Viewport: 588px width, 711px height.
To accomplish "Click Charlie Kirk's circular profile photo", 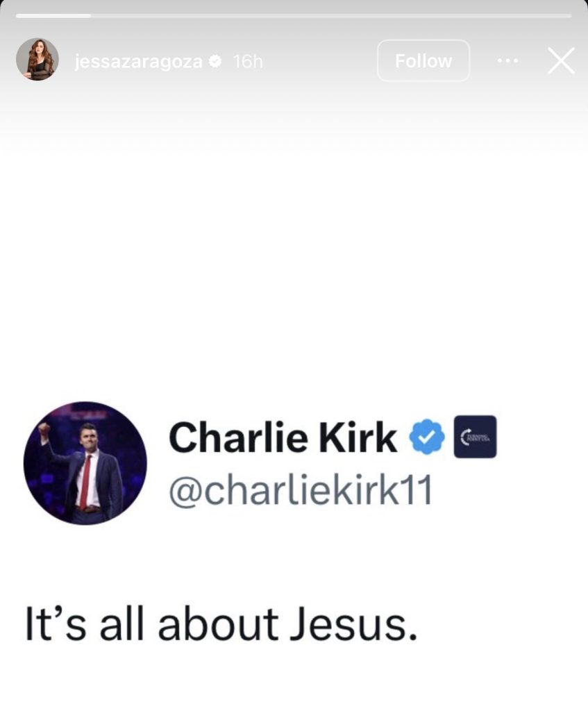I will point(85,463).
